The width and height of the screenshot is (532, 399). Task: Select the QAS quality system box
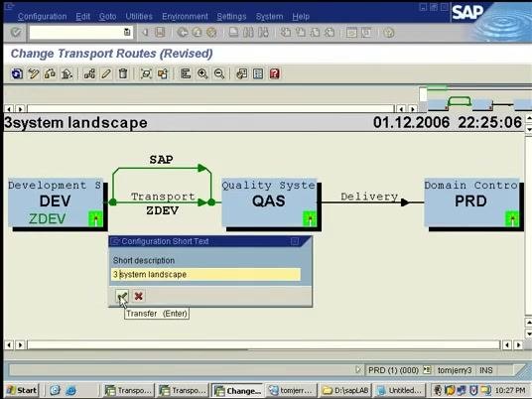[x=269, y=201]
